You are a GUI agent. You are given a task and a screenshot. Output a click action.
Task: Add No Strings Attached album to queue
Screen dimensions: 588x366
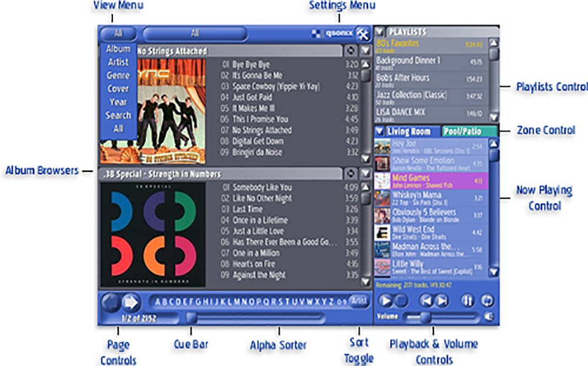point(350,50)
